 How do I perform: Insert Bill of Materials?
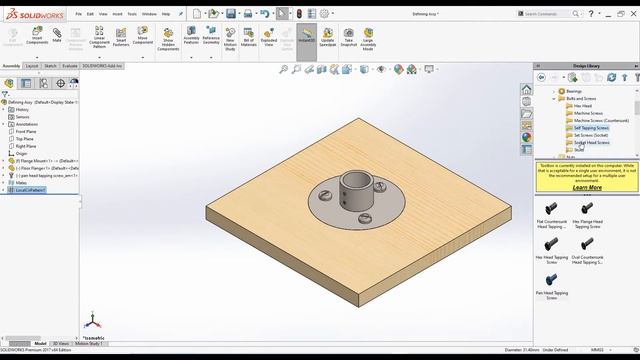249,37
